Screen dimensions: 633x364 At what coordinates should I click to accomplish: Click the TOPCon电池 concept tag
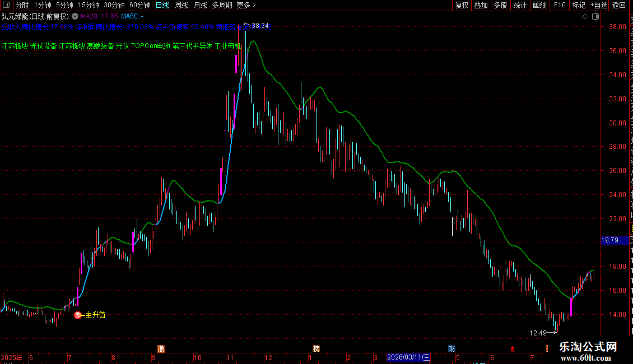point(151,46)
